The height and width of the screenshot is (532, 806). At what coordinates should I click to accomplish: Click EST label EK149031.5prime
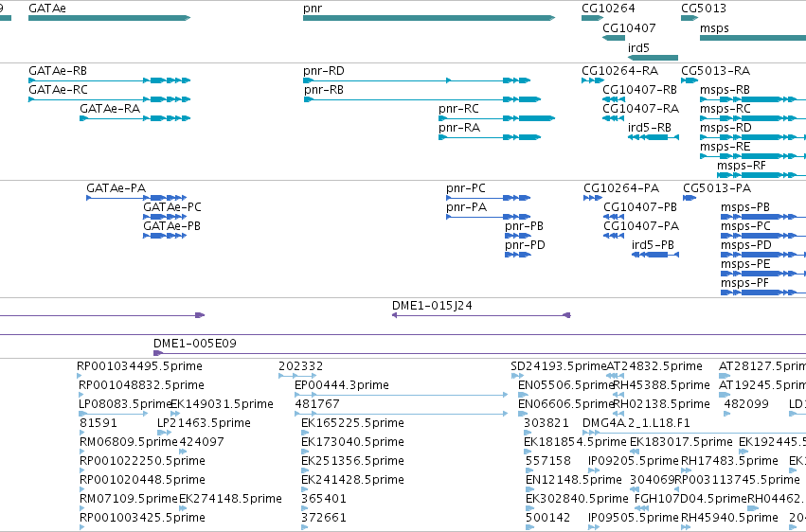click(222, 404)
